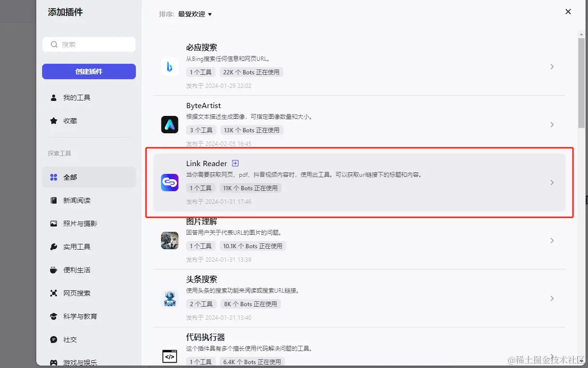The image size is (588, 368).
Task: Click the 代码执行器 code icon
Action: tap(170, 356)
